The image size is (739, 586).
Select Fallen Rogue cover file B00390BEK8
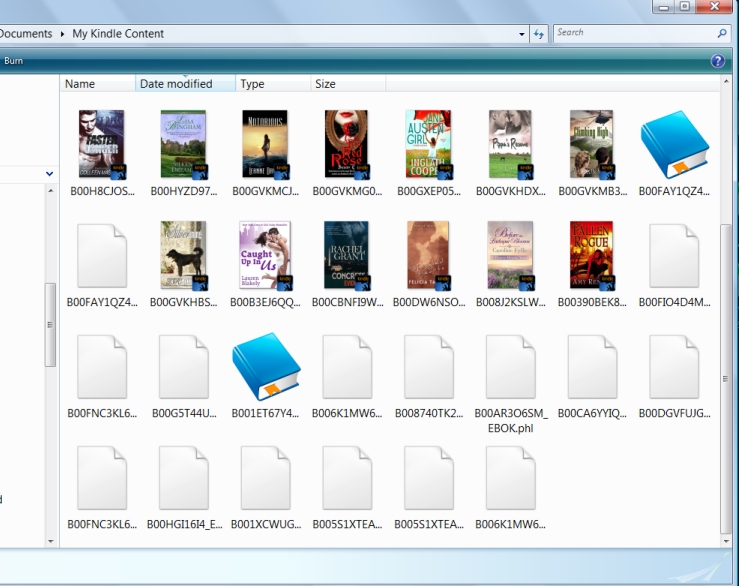592,264
